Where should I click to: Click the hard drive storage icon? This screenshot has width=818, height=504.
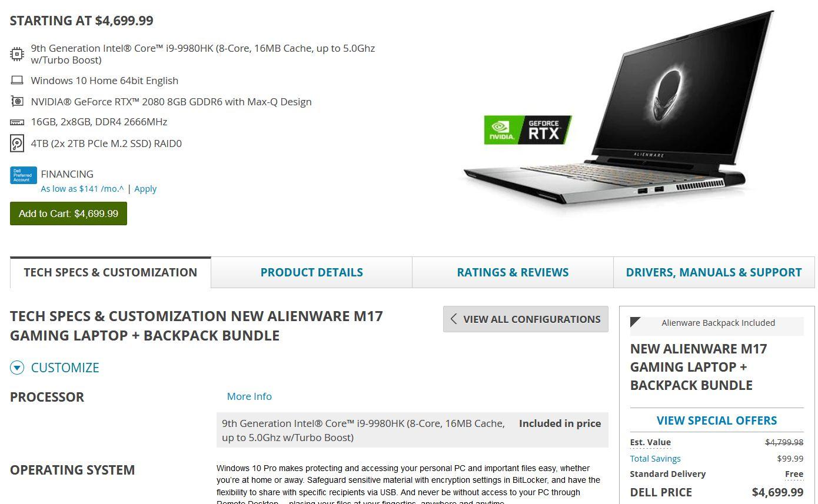click(17, 143)
